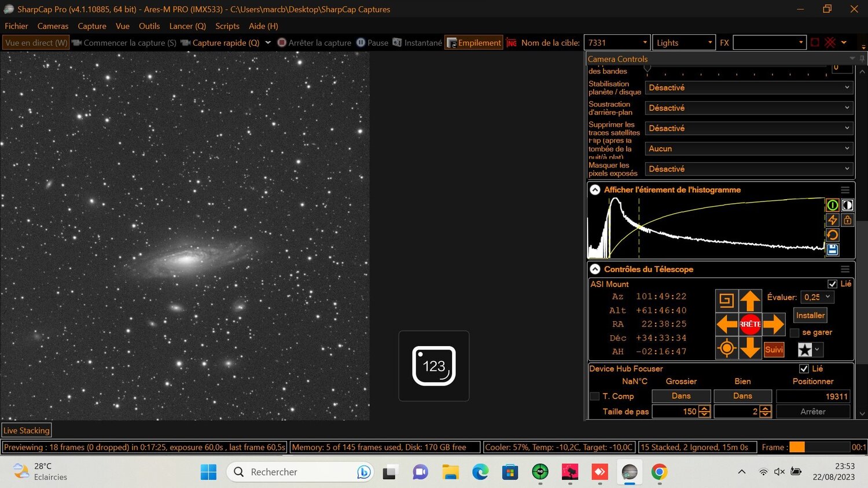Click the spiral search icon in mount controls
This screenshot has width=868, height=488.
click(727, 300)
